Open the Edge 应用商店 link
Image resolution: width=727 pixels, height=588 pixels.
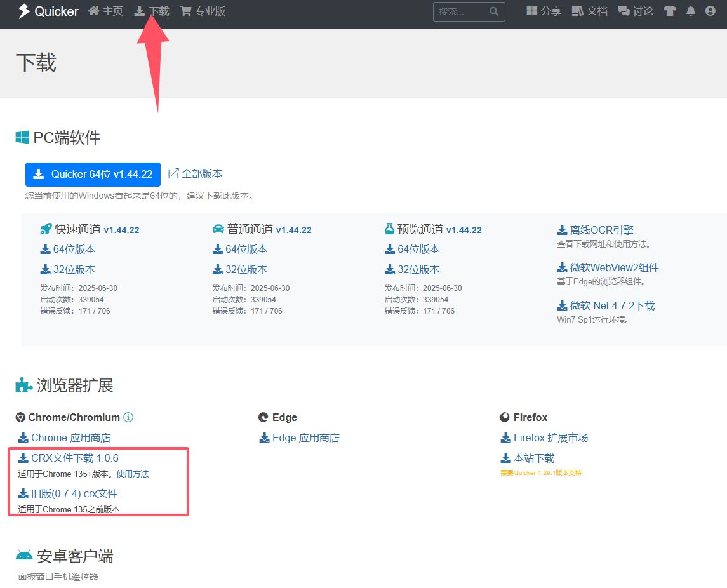[300, 438]
